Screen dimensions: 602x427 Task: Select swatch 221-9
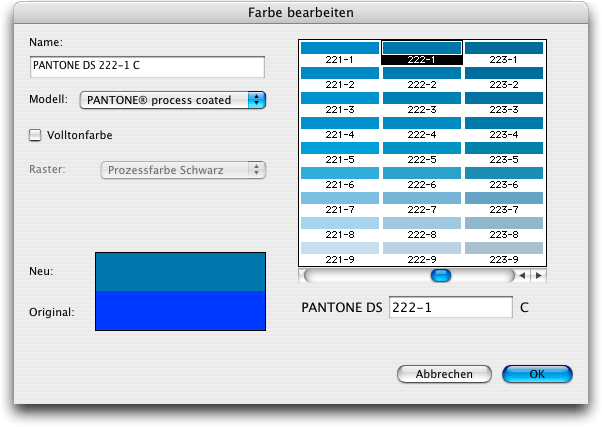coord(340,253)
